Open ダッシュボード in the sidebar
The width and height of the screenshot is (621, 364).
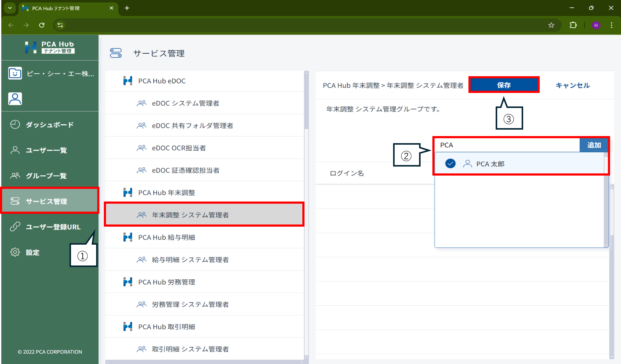pyautogui.click(x=50, y=124)
